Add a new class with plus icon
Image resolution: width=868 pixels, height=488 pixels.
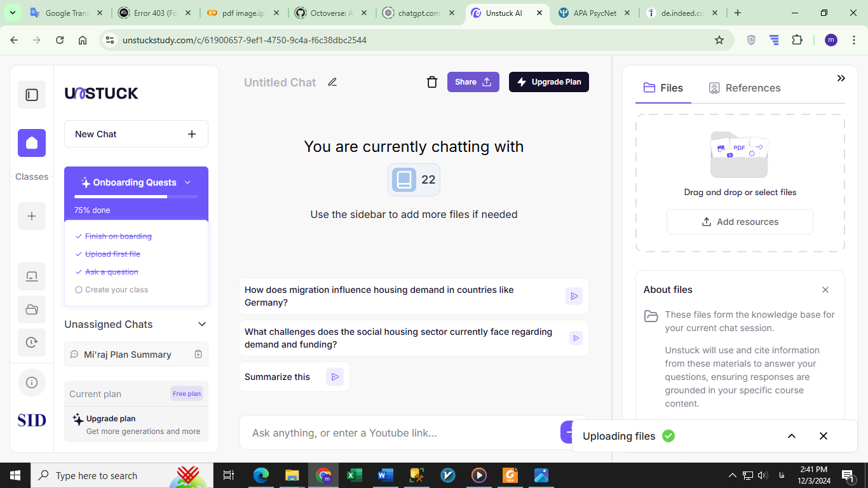(x=32, y=216)
